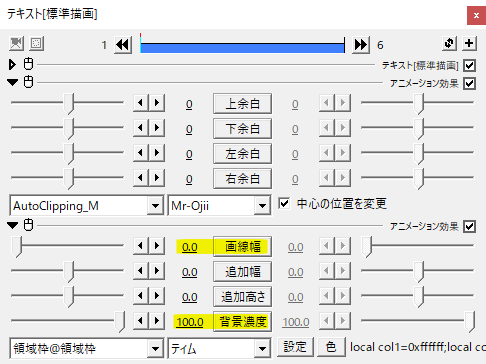Click the left slider thumb for 上余白
Image resolution: width=486 pixels, height=364 pixels.
(69, 104)
